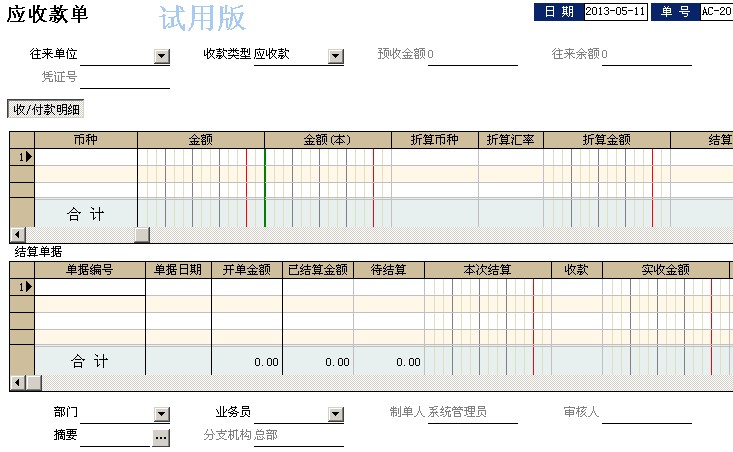Select the 折算汇率 column header

coord(511,140)
